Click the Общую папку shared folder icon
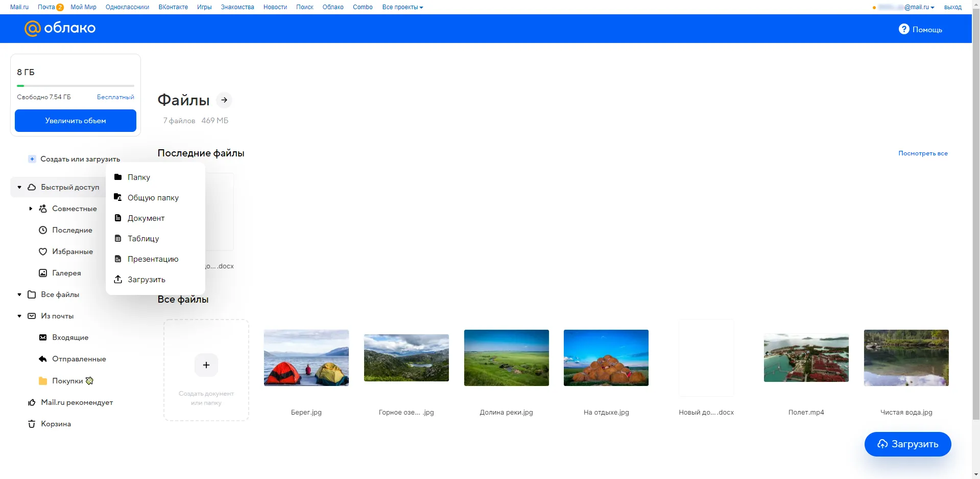The height and width of the screenshot is (479, 980). tap(118, 197)
